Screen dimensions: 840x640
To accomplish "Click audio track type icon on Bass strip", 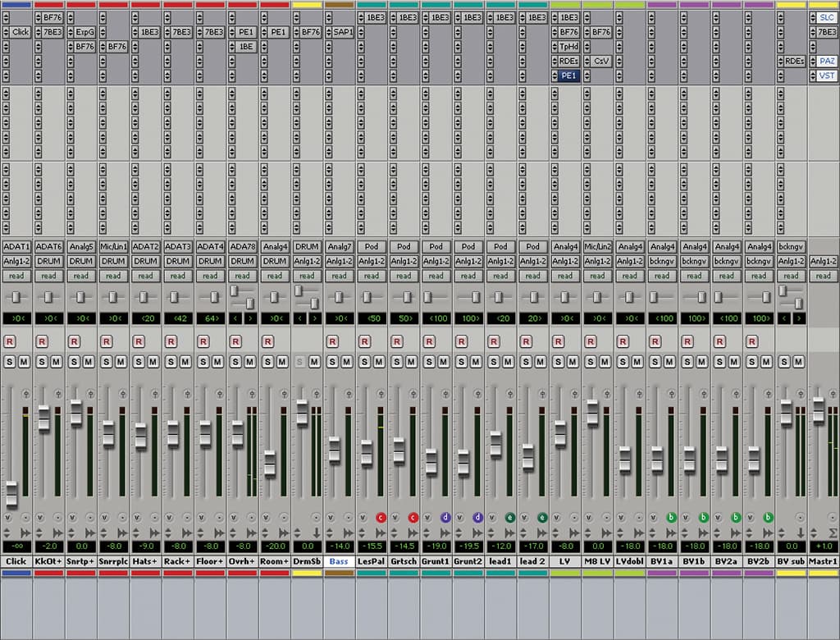I will point(348,533).
